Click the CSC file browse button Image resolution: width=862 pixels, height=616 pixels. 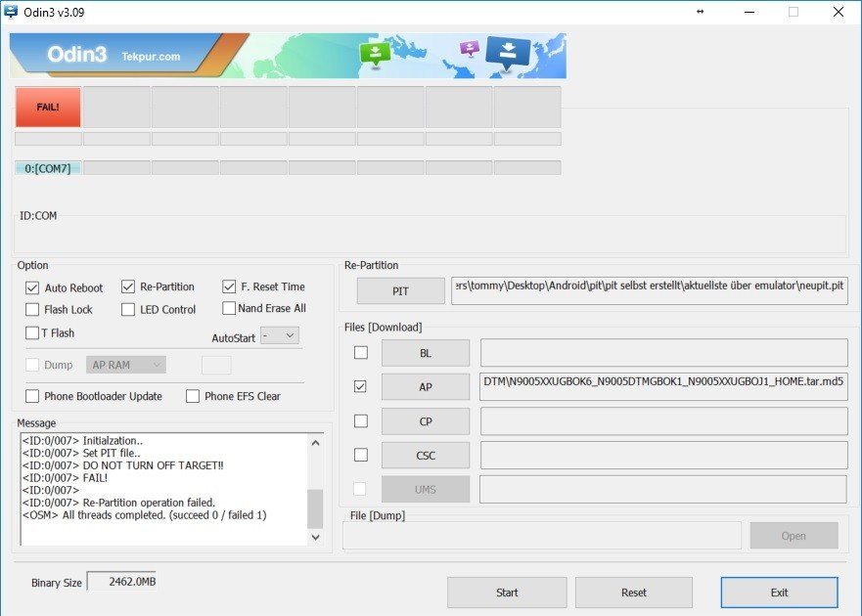coord(426,455)
